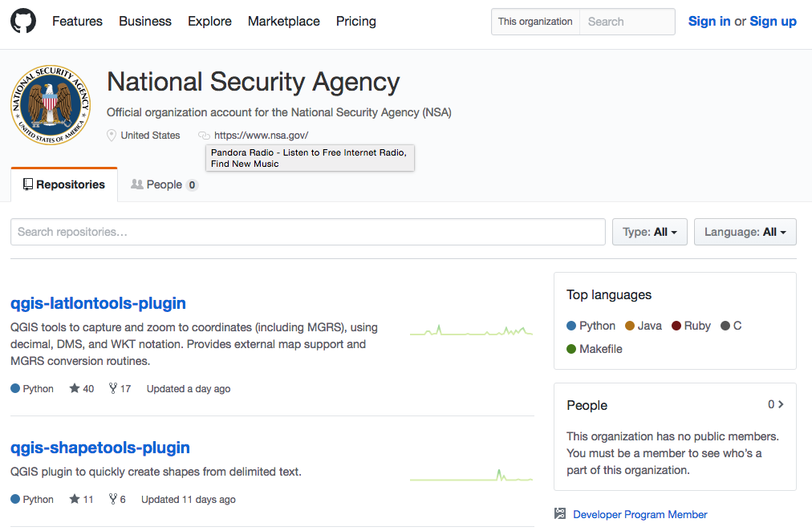
Task: Click Python language label under qgis-shapetools-plugin
Action: pos(38,500)
